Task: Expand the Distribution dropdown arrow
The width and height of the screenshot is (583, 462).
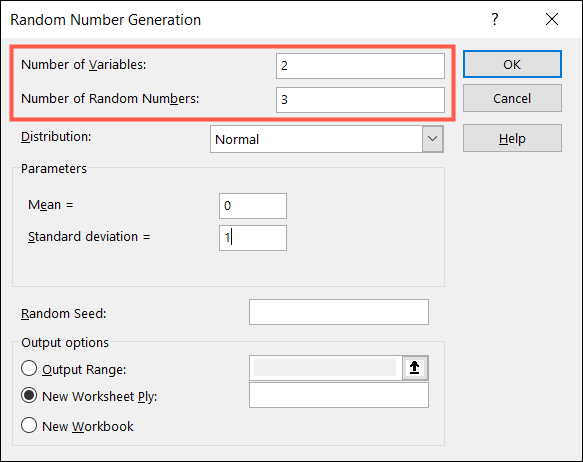Action: click(432, 139)
